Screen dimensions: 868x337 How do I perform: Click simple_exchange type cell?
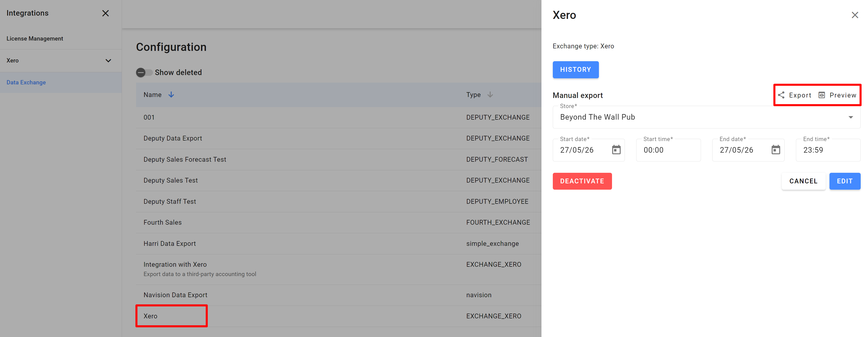(x=492, y=244)
